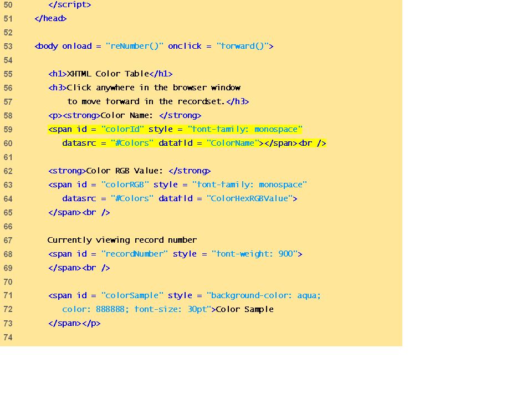Click the 'Color Name:' label text
This screenshot has height=399, width=532.
tap(127, 115)
